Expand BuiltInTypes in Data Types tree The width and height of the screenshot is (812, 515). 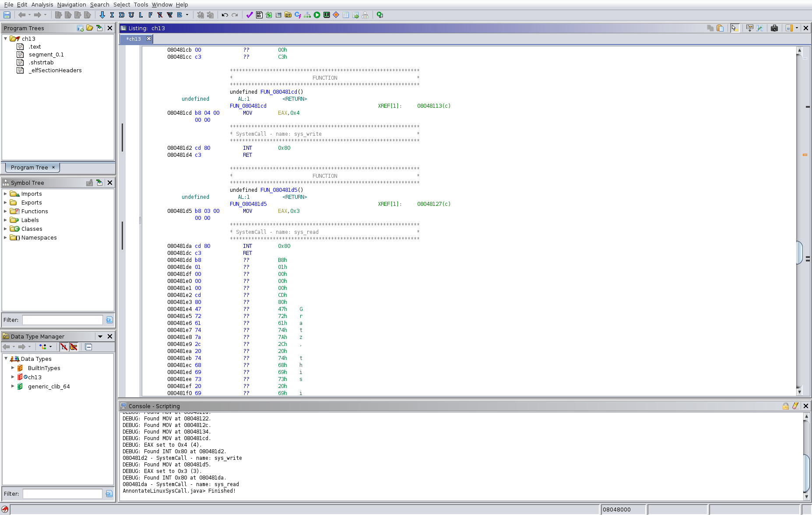[x=13, y=368]
